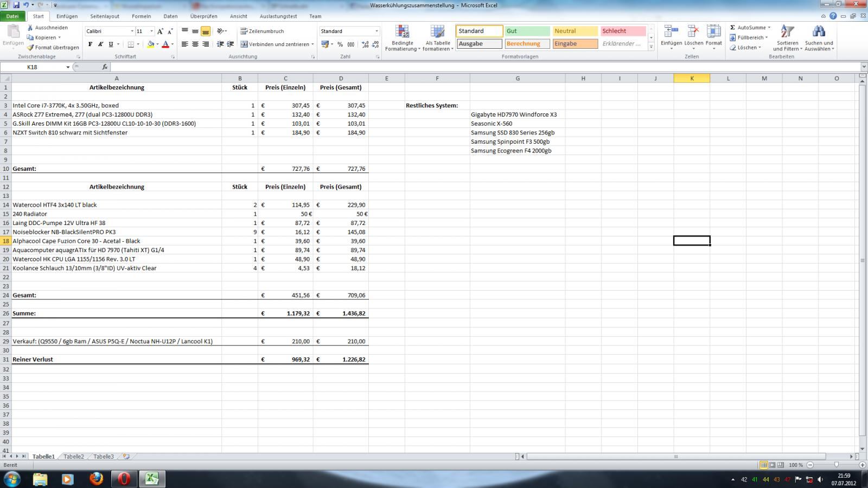The image size is (868, 488).
Task: Open the Name Box dropdown arrow
Action: click(x=68, y=67)
